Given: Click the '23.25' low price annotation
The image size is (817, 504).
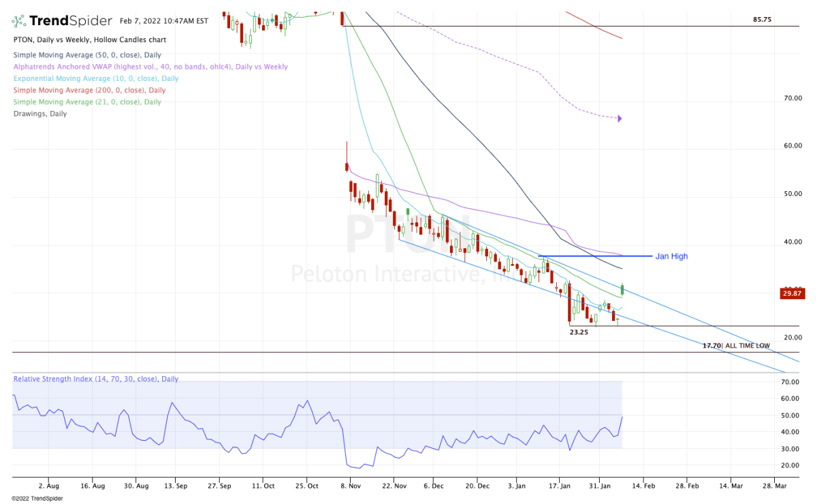Looking at the screenshot, I should pos(579,333).
